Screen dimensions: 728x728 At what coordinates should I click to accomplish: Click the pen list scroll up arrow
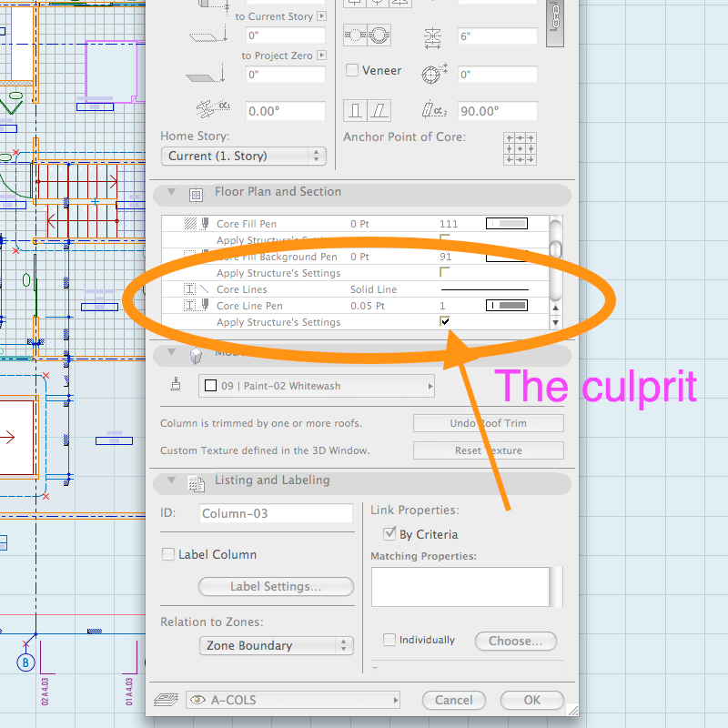tap(555, 308)
